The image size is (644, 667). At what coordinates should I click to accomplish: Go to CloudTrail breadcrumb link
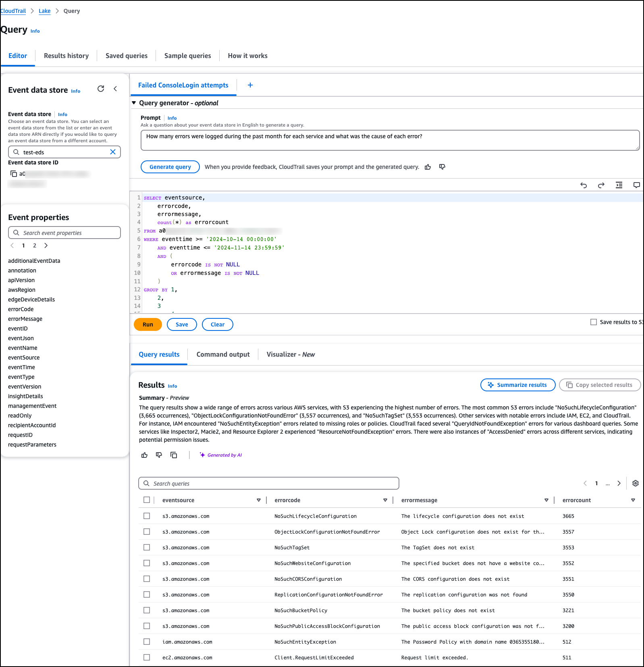click(13, 11)
